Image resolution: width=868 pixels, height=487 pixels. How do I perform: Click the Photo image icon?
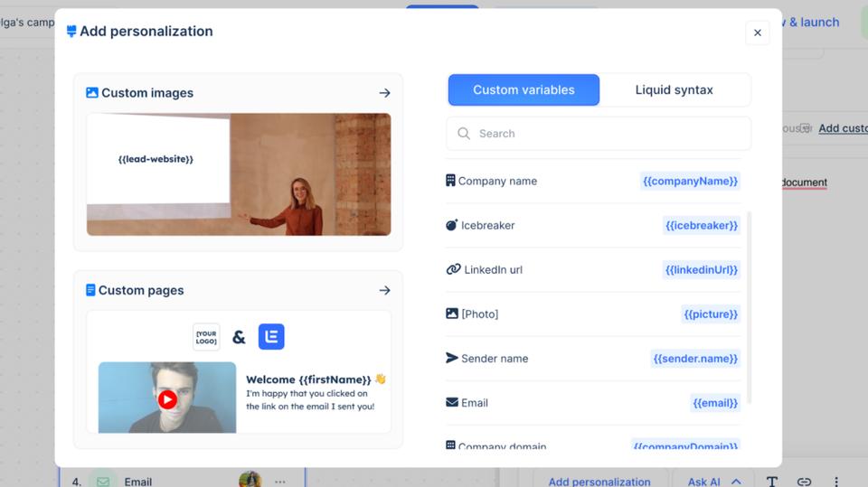coord(452,314)
